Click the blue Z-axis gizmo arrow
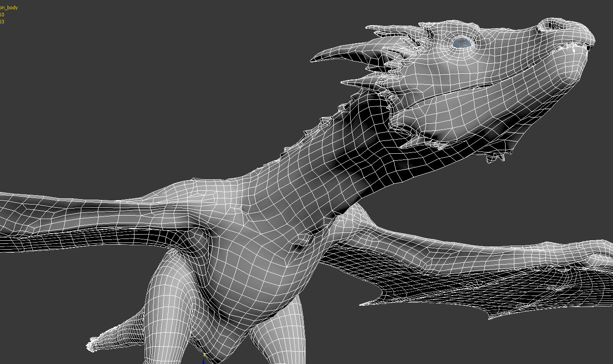 [x=203, y=361]
